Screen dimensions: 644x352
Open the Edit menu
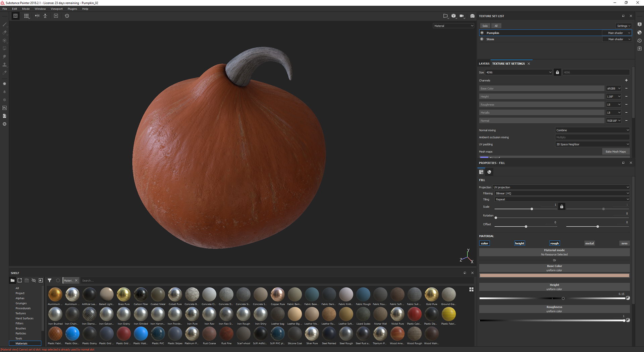15,9
